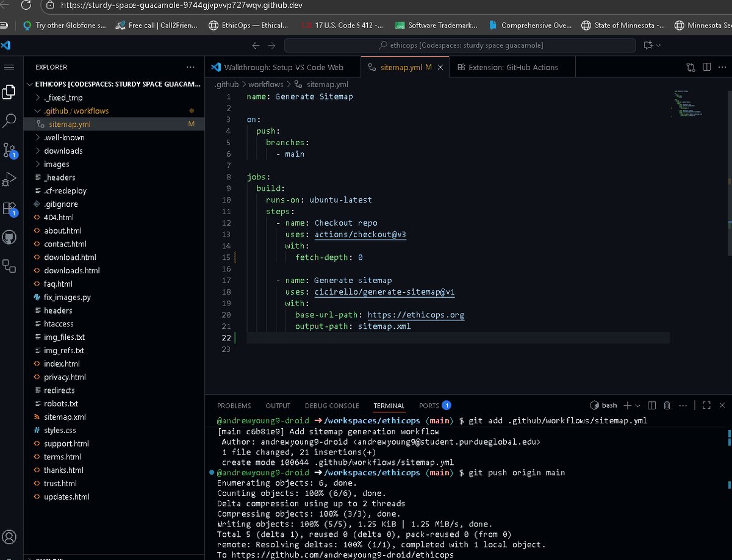The height and width of the screenshot is (560, 732).
Task: Click the open changes compare icon
Action: (x=691, y=67)
